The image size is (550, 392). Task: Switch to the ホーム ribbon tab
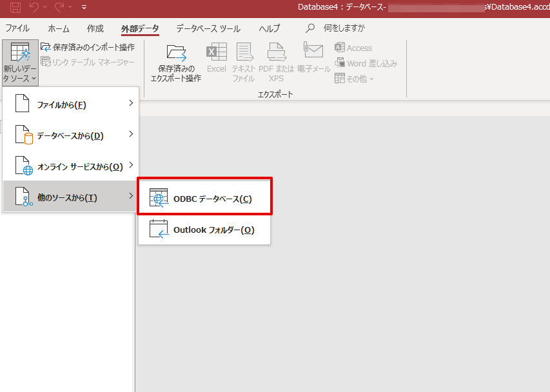click(x=59, y=28)
